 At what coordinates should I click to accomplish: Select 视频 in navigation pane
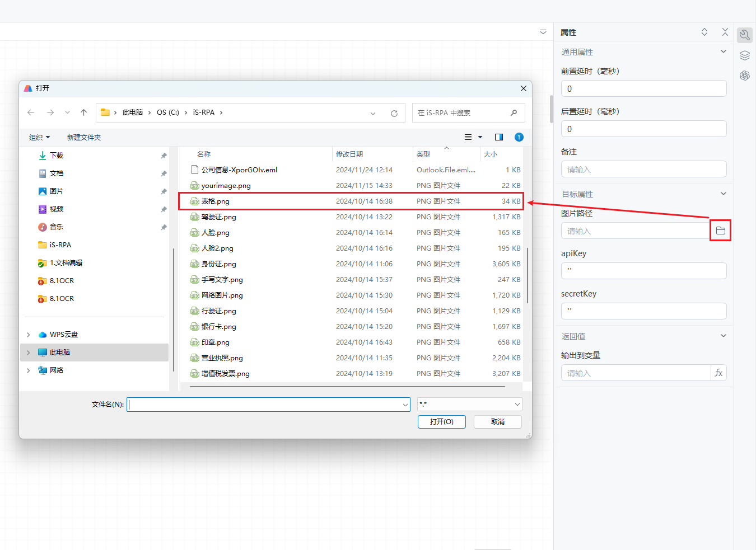click(56, 209)
